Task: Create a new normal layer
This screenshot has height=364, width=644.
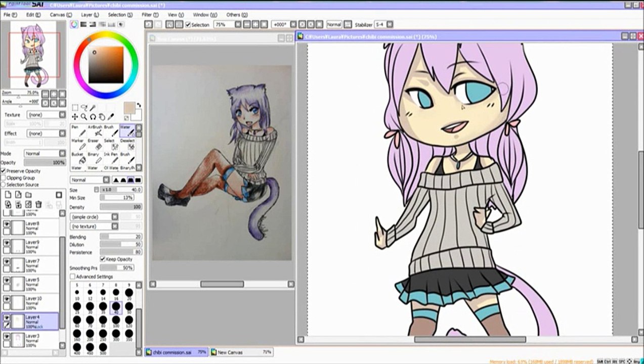Action: pos(8,195)
